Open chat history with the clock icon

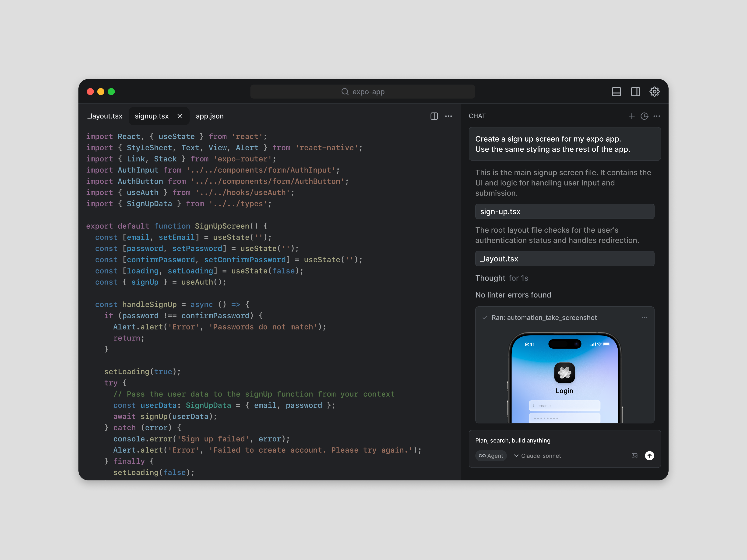pos(644,116)
